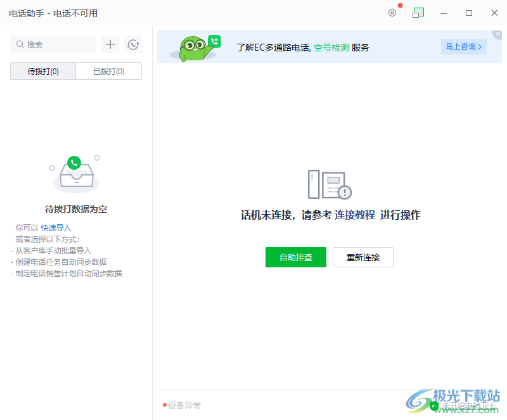Click 未开启电销卫士 shield status
The image size is (507, 420).
pos(463,405)
